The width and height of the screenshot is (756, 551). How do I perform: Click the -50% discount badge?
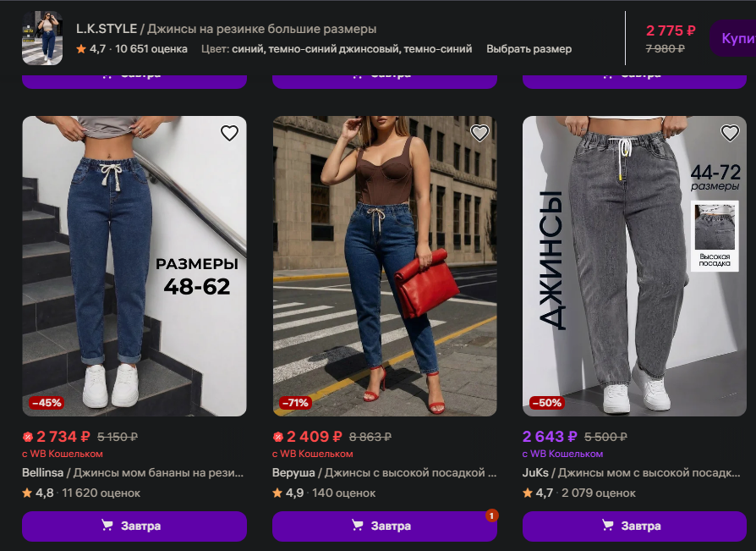547,403
